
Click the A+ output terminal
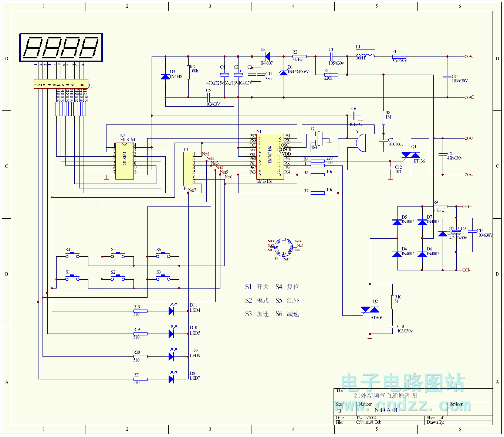click(466, 138)
